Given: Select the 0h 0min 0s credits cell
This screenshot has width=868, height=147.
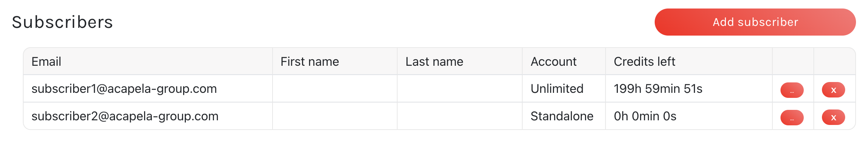Looking at the screenshot, I should 689,116.
